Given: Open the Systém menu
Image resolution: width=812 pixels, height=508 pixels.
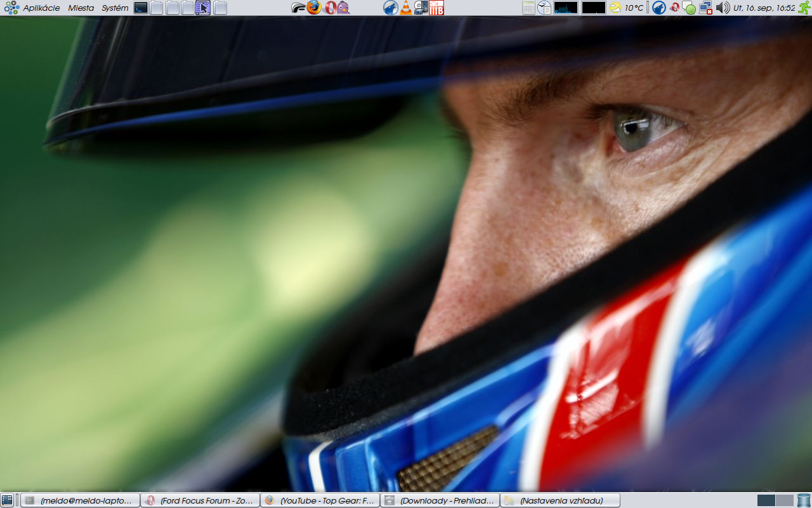Looking at the screenshot, I should coord(115,8).
